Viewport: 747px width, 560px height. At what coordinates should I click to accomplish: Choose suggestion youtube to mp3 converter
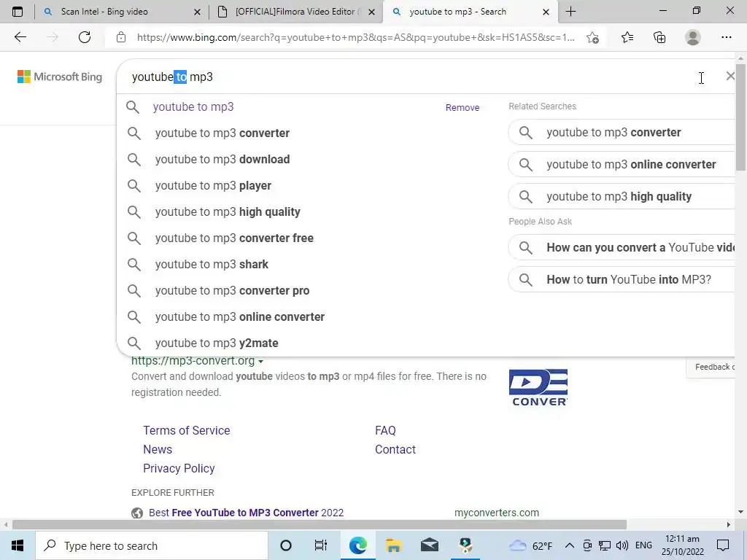click(305, 133)
